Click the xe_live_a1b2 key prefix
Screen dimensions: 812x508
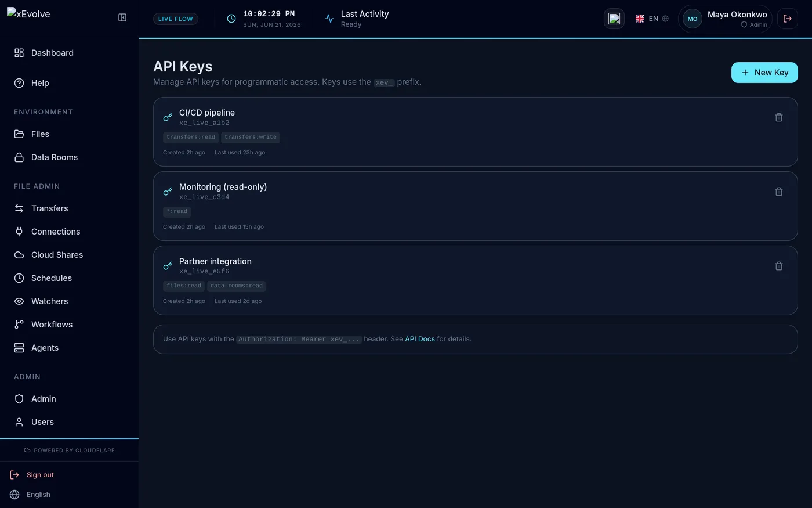(x=204, y=123)
